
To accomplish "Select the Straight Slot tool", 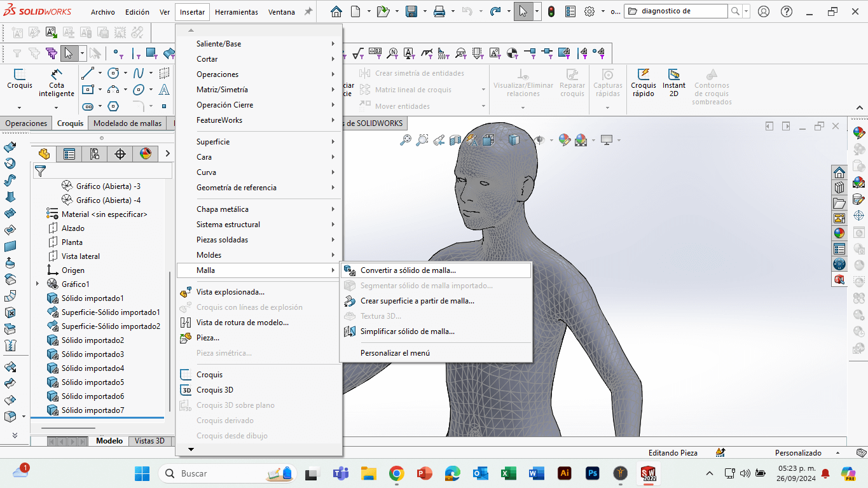I will pos(88,106).
